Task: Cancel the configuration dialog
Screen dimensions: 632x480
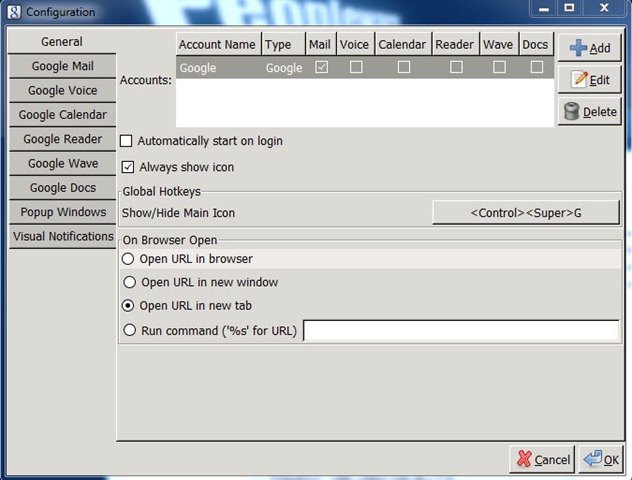Action: click(542, 459)
